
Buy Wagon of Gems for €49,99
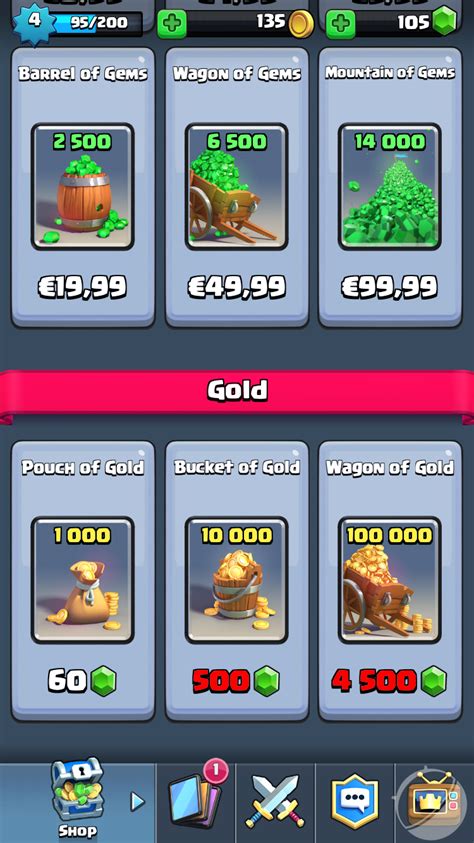237,187
